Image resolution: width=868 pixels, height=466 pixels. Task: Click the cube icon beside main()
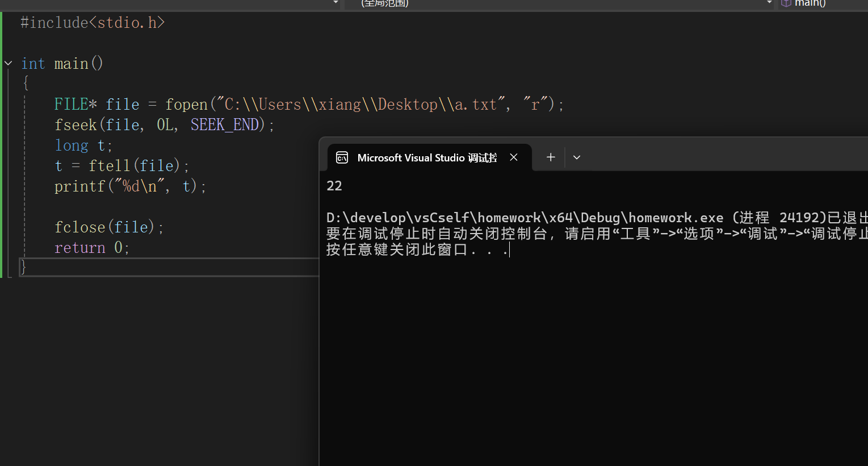pyautogui.click(x=786, y=3)
